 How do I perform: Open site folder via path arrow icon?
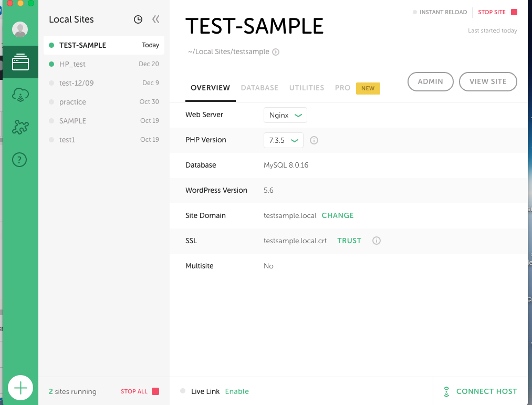[276, 52]
